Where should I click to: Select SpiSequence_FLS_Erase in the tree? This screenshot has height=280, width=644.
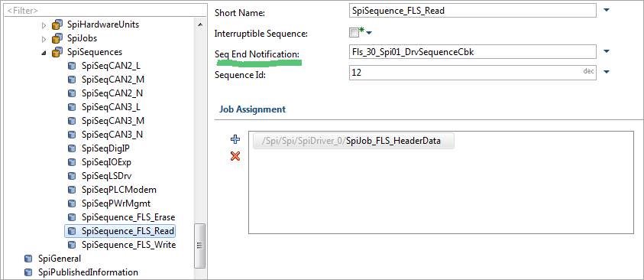(128, 217)
